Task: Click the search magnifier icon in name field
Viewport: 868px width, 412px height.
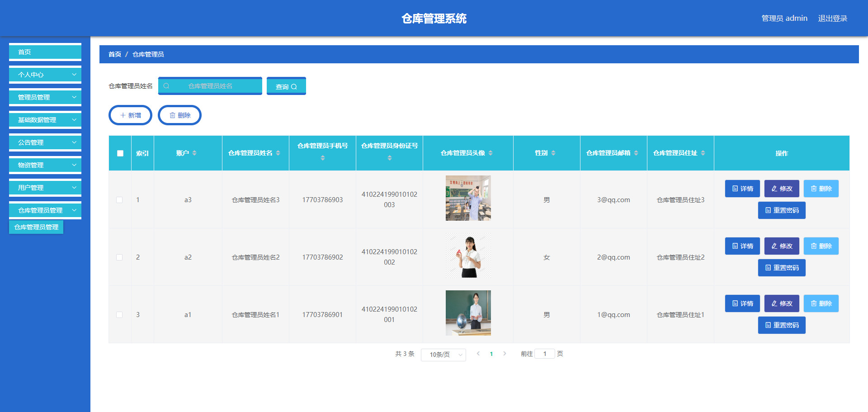Action: [x=166, y=86]
